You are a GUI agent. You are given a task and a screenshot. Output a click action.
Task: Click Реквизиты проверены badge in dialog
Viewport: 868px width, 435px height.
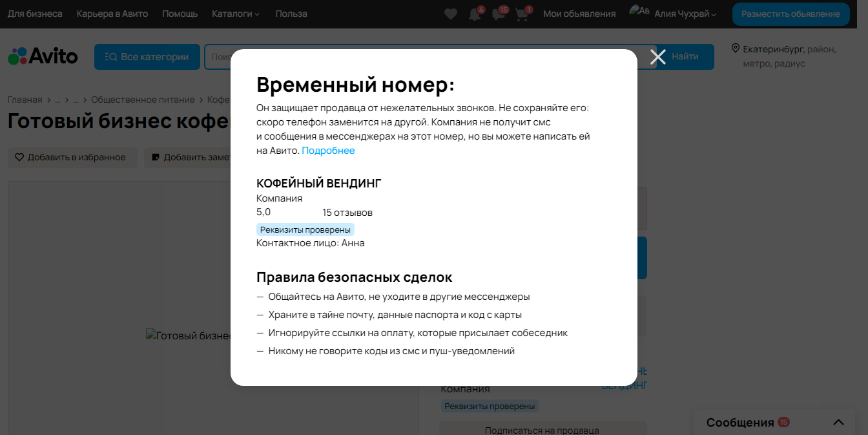tap(305, 229)
